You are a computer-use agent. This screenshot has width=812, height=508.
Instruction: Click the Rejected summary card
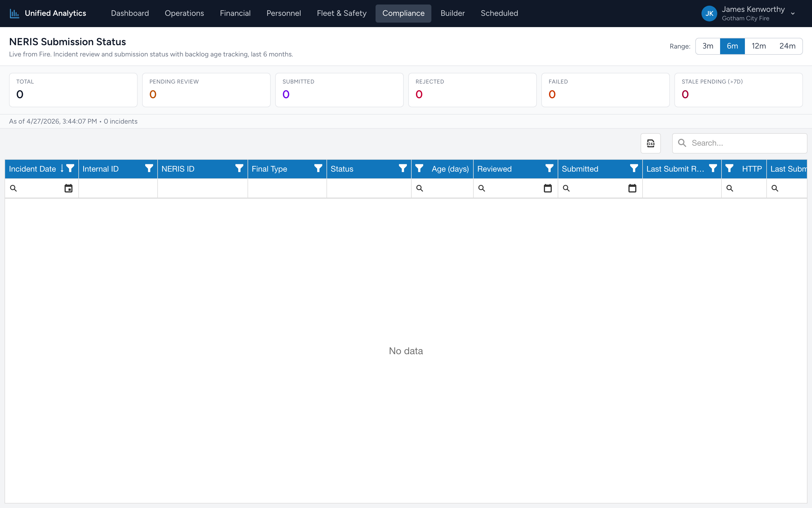tap(473, 90)
